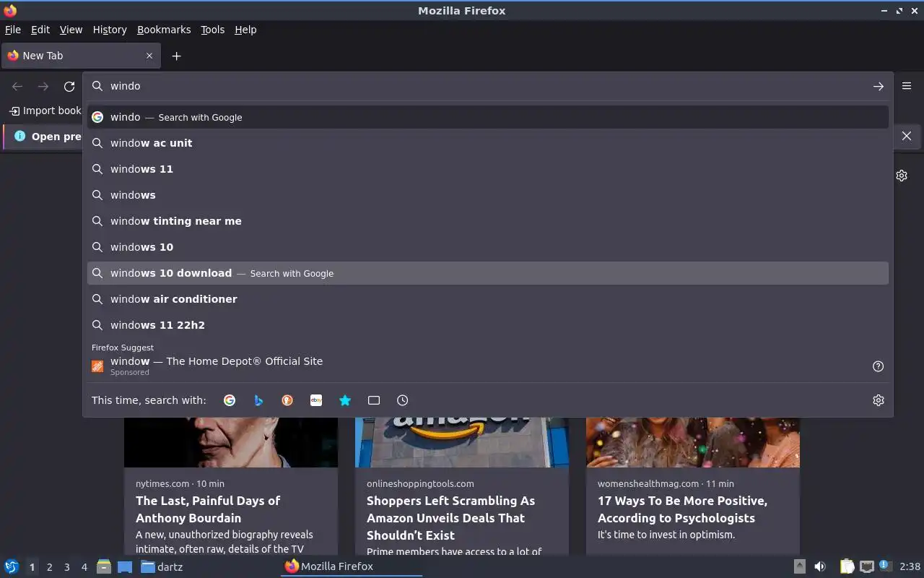Screen dimensions: 924x578
Task: Switch to workspace 4 in taskbar
Action: point(84,567)
